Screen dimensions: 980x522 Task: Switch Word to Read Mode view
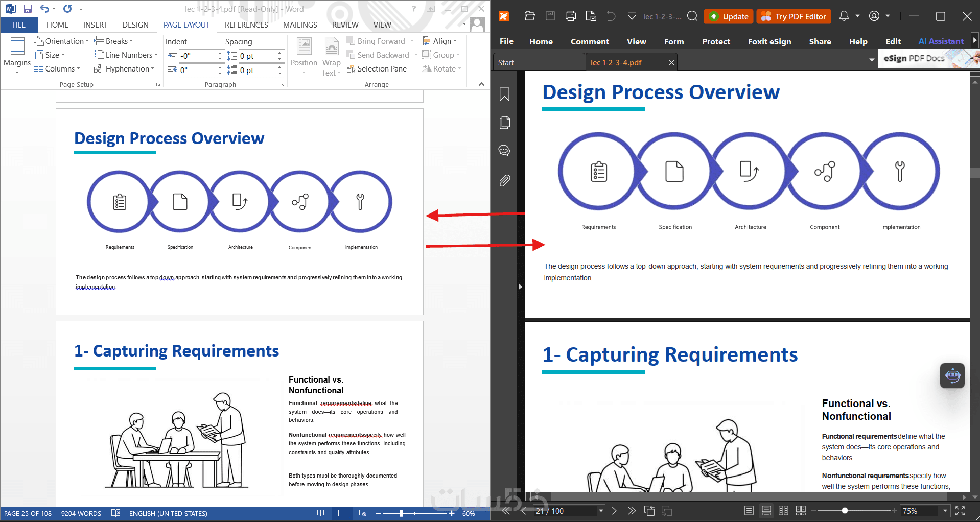(320, 513)
